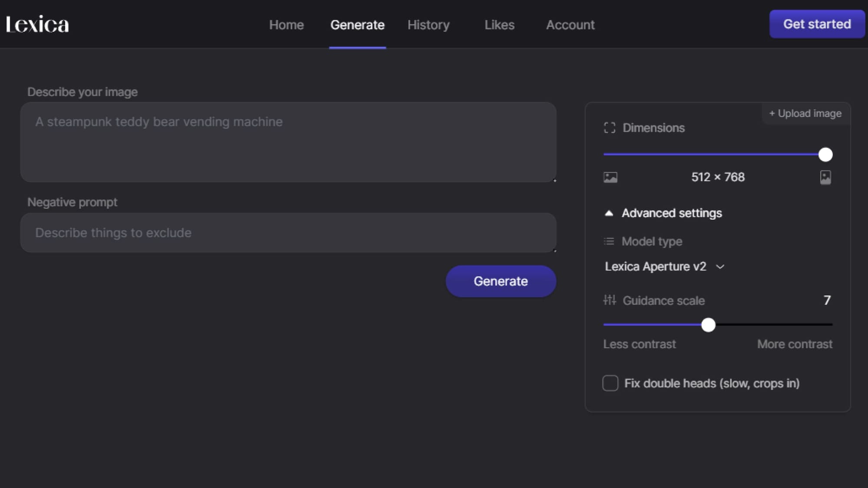The width and height of the screenshot is (868, 488).
Task: Click the Get started button
Action: click(x=816, y=24)
